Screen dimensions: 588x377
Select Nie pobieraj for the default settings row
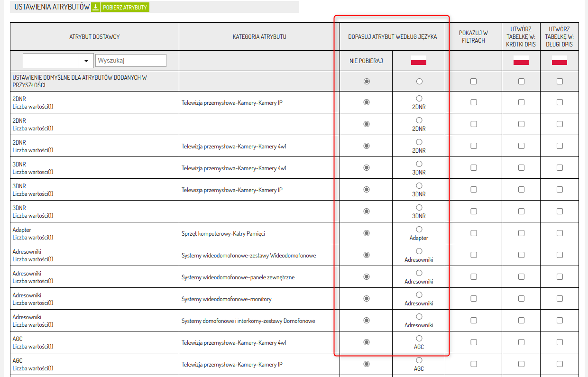[367, 82]
